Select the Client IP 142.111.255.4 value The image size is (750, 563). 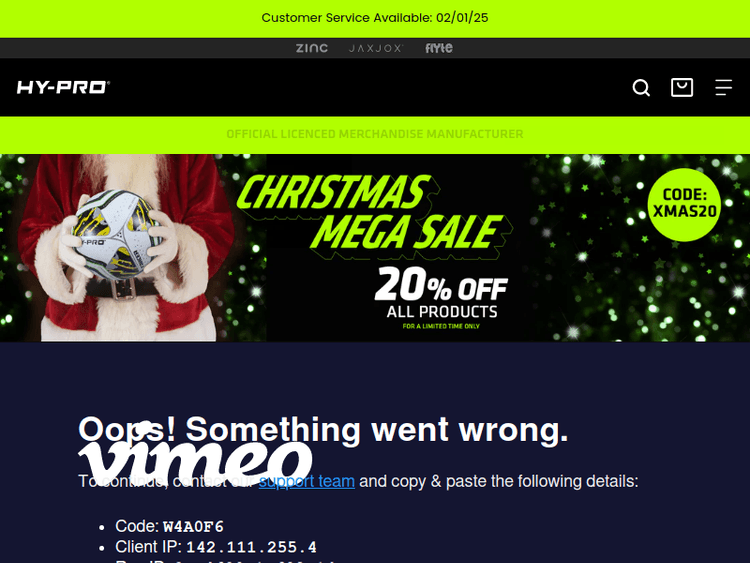(x=251, y=547)
